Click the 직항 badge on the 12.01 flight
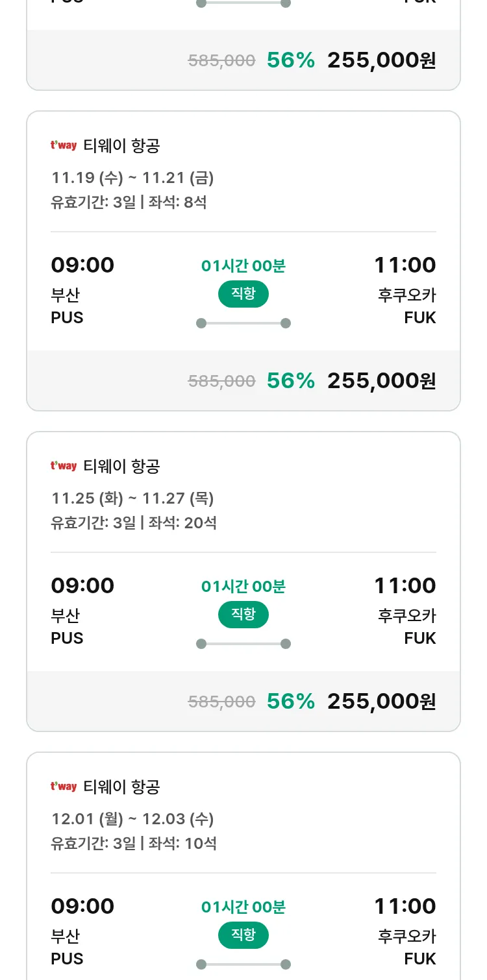This screenshot has width=487, height=980. (243, 935)
